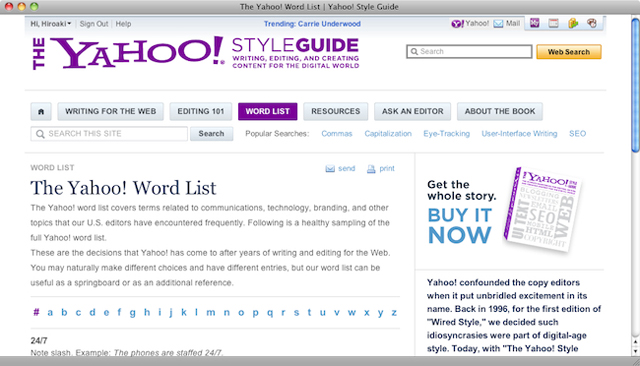Jump to letter h entries
The height and width of the screenshot is (366, 640).
coord(147,313)
